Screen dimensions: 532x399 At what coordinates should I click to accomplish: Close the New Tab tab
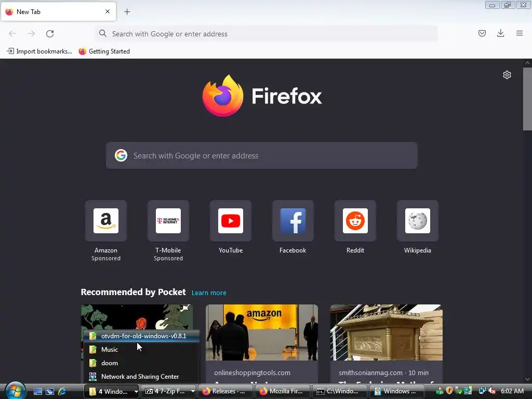(108, 11)
